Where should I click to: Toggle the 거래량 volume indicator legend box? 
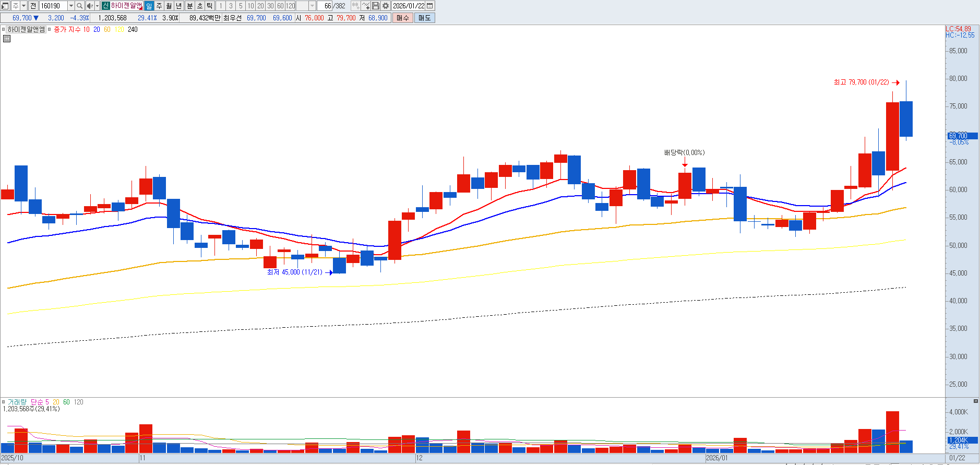click(4, 402)
